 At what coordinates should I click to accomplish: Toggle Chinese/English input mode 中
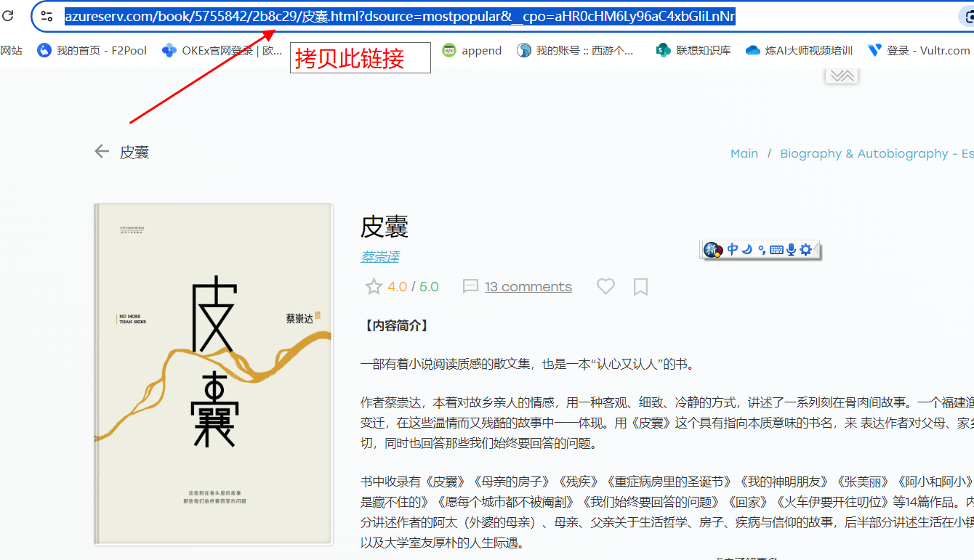pyautogui.click(x=733, y=249)
